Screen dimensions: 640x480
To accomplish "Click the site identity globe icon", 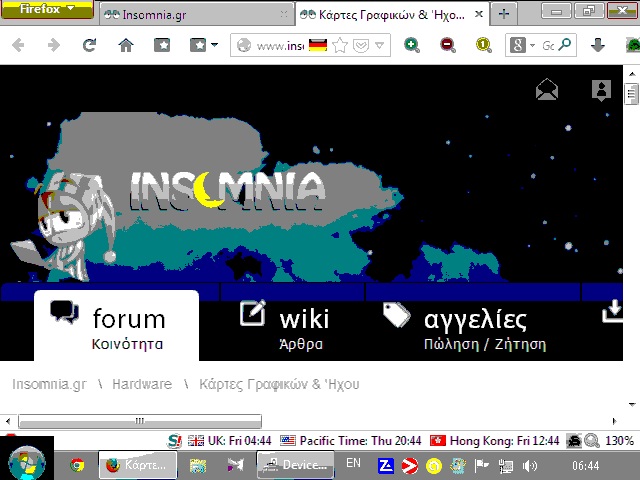I will tap(244, 45).
